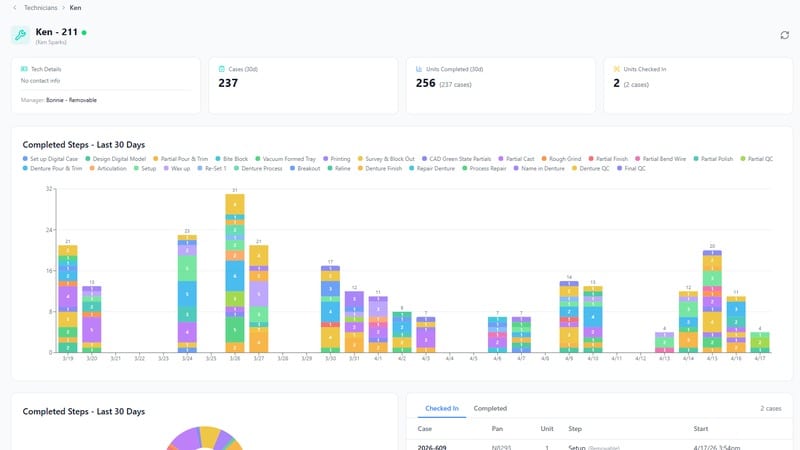The image size is (800, 450).
Task: Toggle Partial Bend Wire legend entry
Action: [660, 159]
